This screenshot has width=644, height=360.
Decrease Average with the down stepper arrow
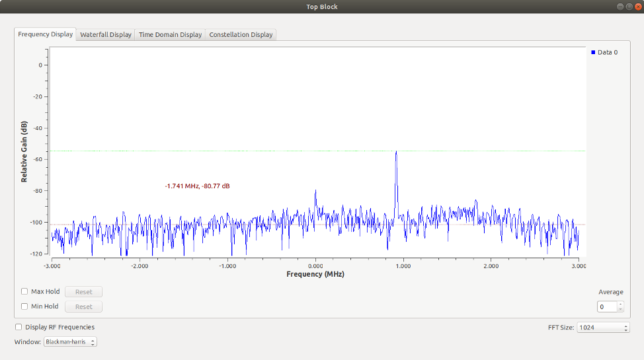[x=621, y=310]
